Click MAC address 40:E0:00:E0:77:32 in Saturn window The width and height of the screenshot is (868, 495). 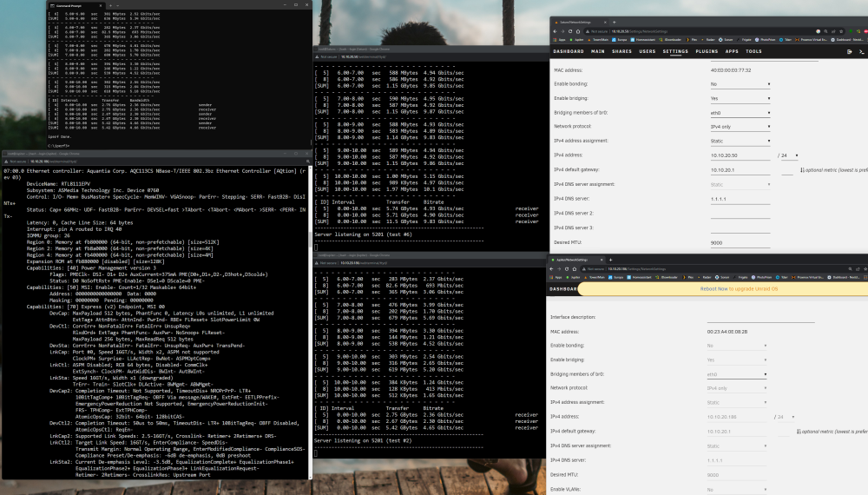731,70
